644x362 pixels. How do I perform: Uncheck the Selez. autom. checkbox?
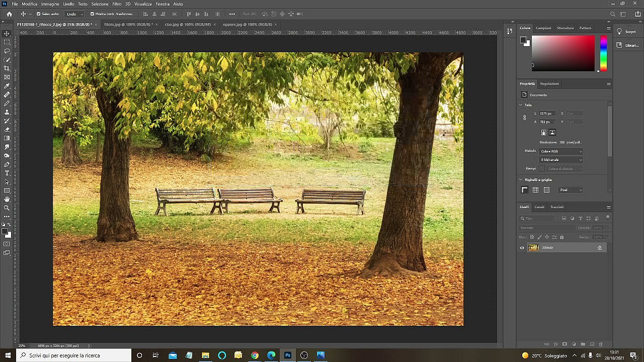tap(39, 14)
